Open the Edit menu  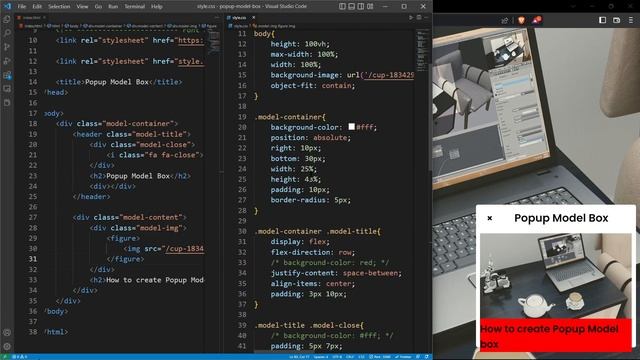pos(37,7)
